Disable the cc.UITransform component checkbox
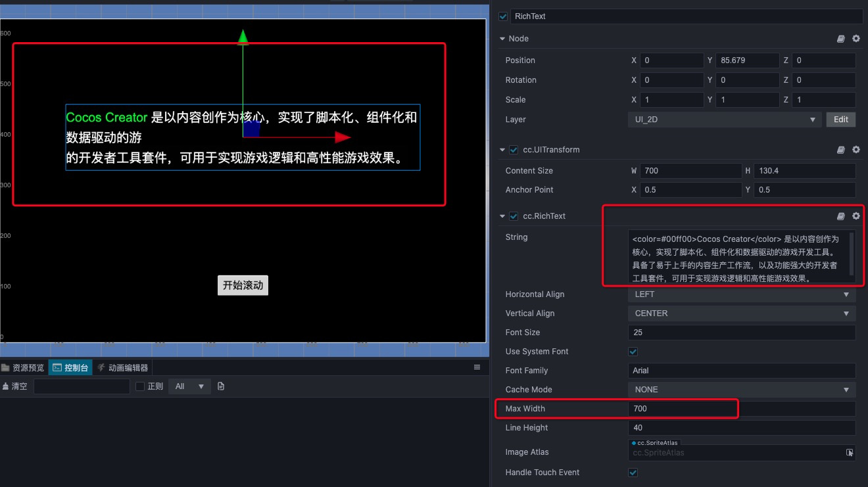The image size is (868, 487). coord(514,150)
